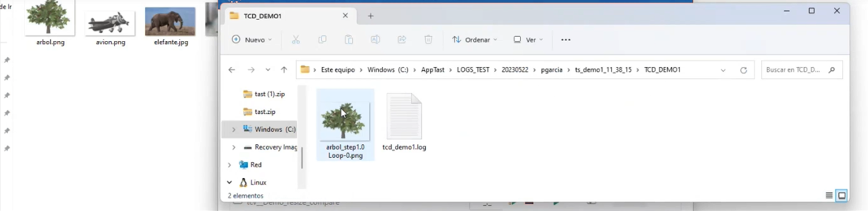Open address bar history dropdown
Image resolution: width=868 pixels, height=211 pixels.
(723, 70)
